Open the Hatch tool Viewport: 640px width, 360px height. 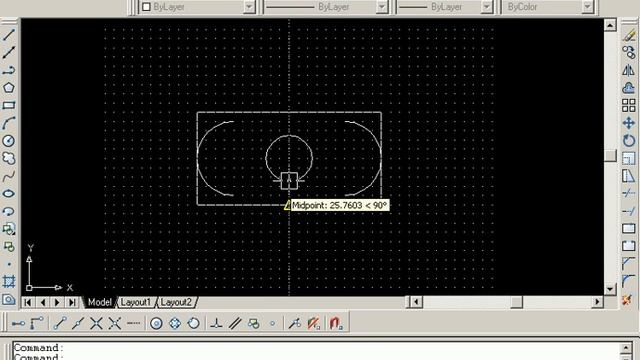click(9, 282)
